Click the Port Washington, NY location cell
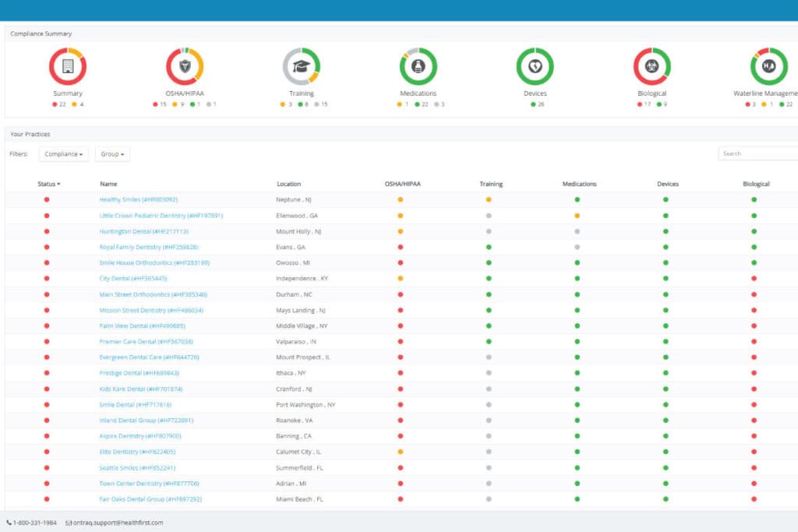The image size is (798, 532). pos(305,405)
